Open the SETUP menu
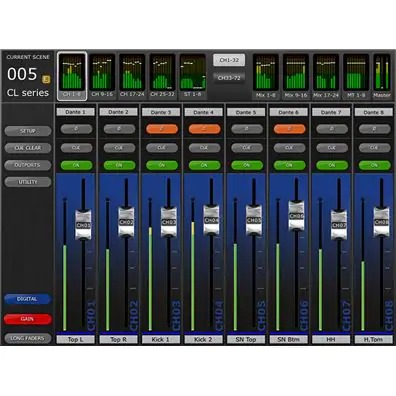 point(28,131)
